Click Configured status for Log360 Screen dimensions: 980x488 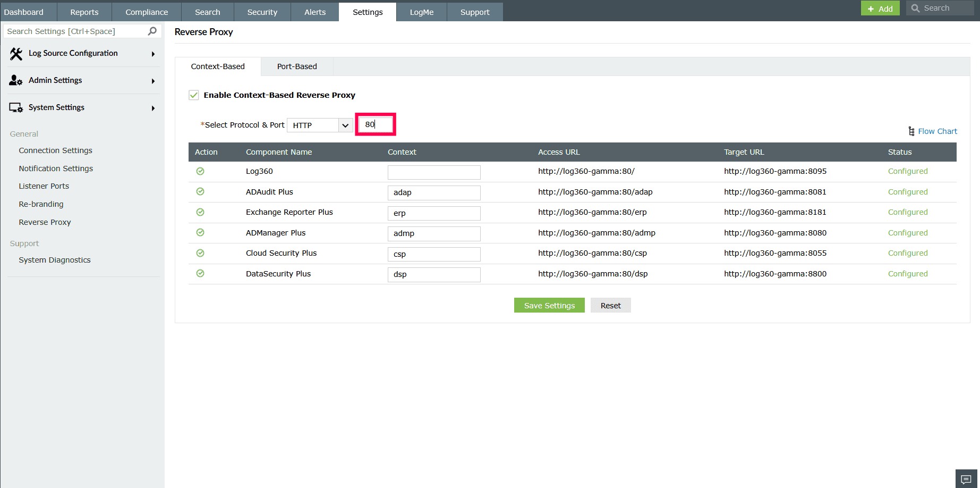pos(908,171)
